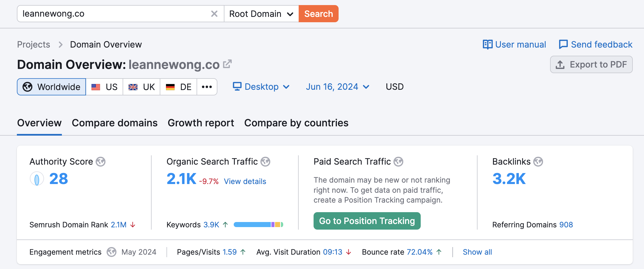
Task: Click the Send feedback speech bubble icon
Action: (x=563, y=44)
